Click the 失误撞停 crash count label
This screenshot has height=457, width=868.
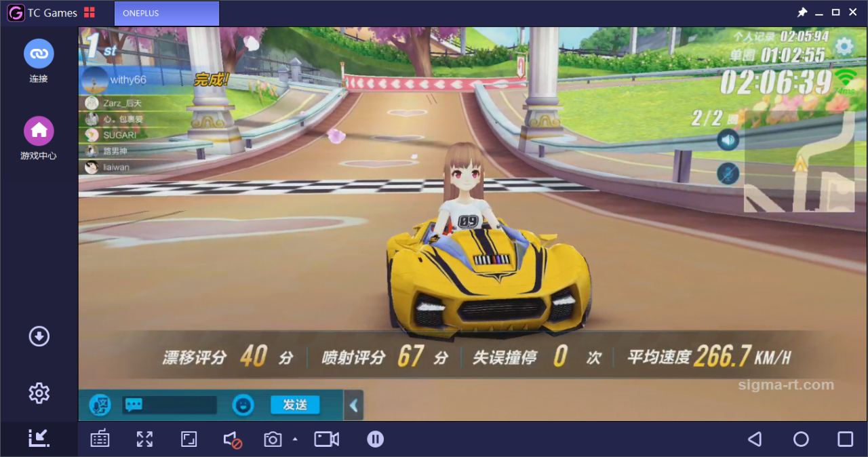tap(505, 357)
